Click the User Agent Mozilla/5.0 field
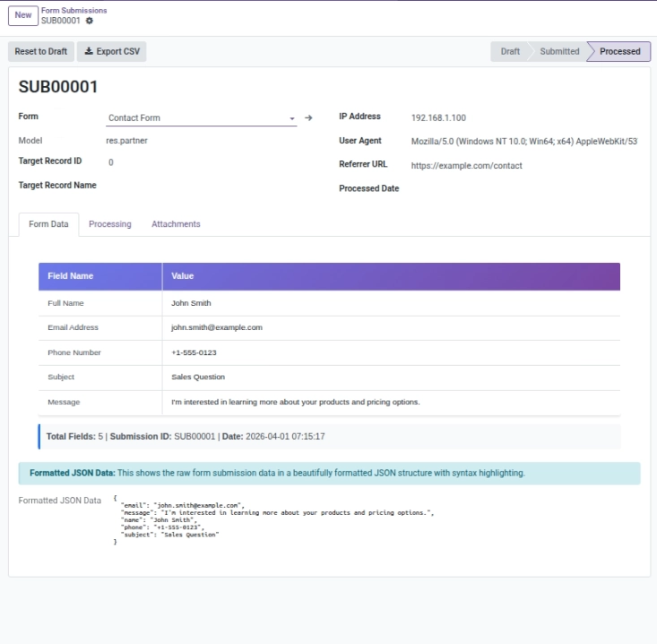The height and width of the screenshot is (644, 657). (524, 142)
